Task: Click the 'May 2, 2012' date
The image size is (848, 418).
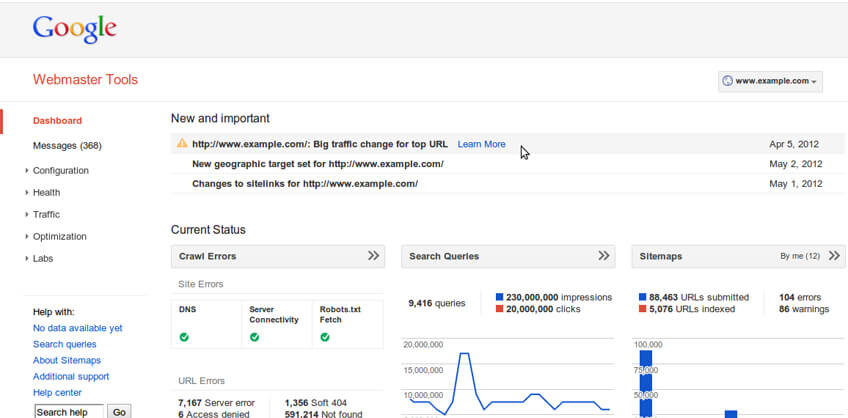Action: [x=796, y=164]
